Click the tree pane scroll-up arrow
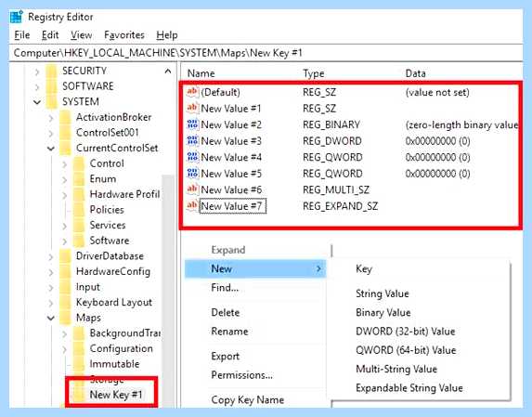The width and height of the screenshot is (532, 417). tap(168, 72)
